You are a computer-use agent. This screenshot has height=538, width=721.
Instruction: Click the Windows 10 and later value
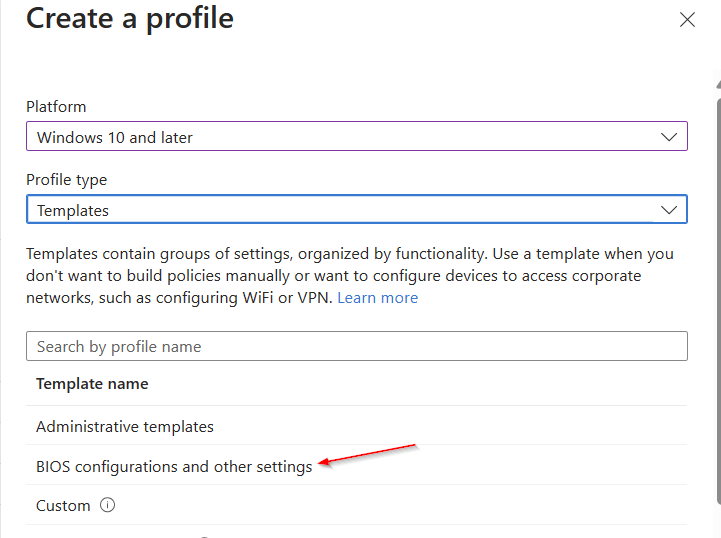pos(115,137)
